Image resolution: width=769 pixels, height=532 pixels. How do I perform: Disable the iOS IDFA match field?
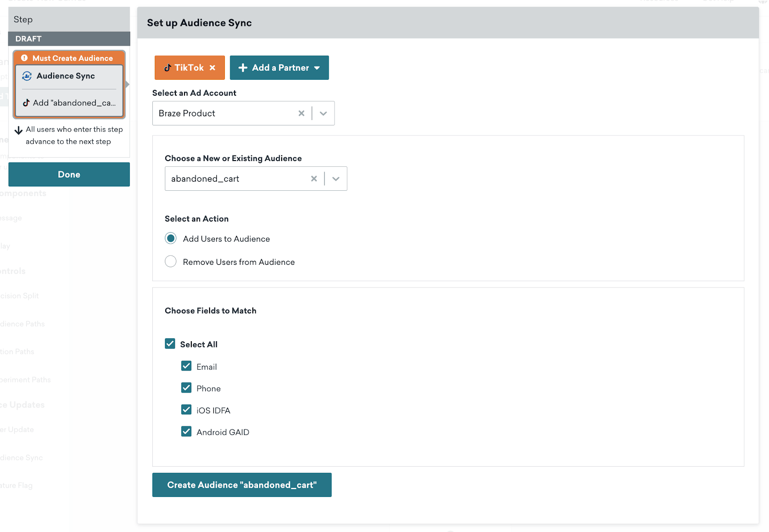click(186, 409)
